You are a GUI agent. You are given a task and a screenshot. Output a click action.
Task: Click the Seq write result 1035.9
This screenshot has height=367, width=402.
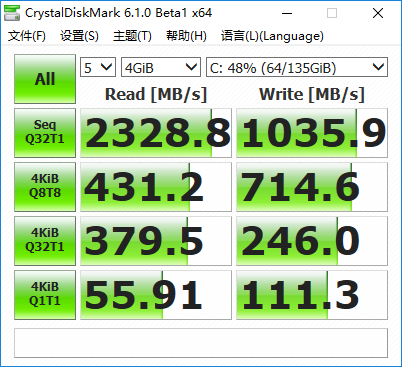[312, 133]
